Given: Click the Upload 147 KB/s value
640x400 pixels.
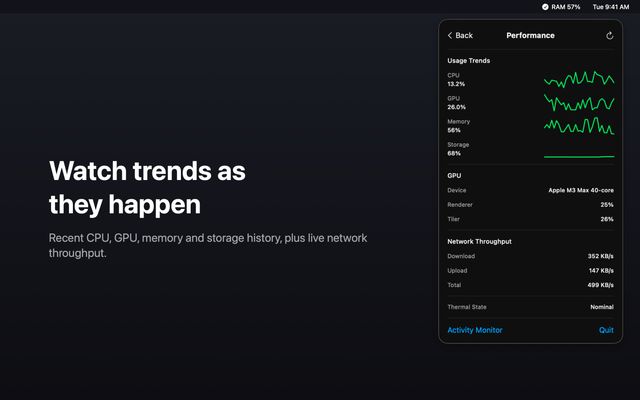Looking at the screenshot, I should 601,271.
